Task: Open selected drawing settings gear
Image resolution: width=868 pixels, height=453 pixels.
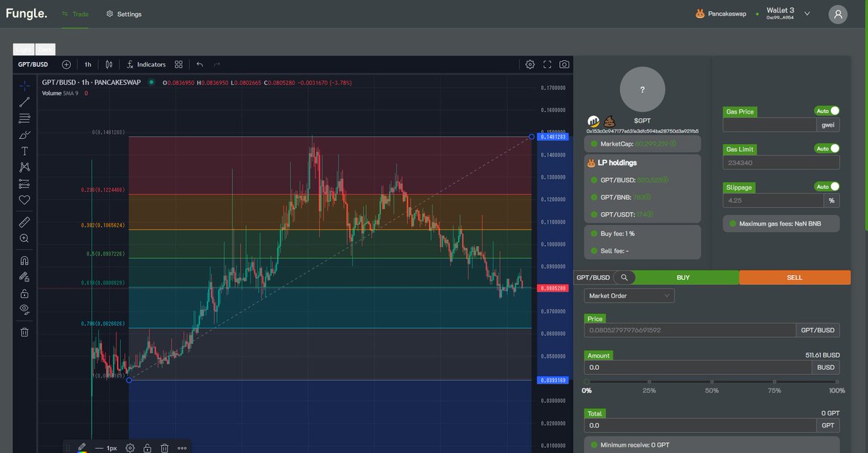Action: click(130, 448)
